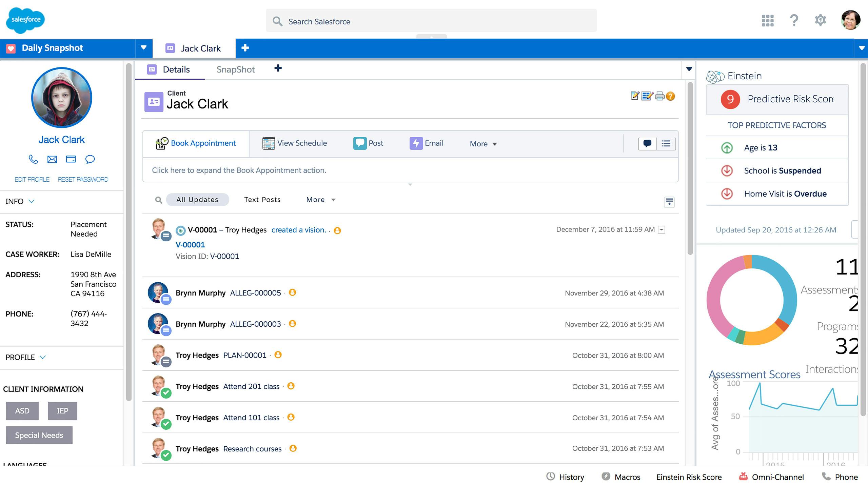Open the subtab bar dropdown arrow
The image size is (868, 486).
[x=689, y=69]
